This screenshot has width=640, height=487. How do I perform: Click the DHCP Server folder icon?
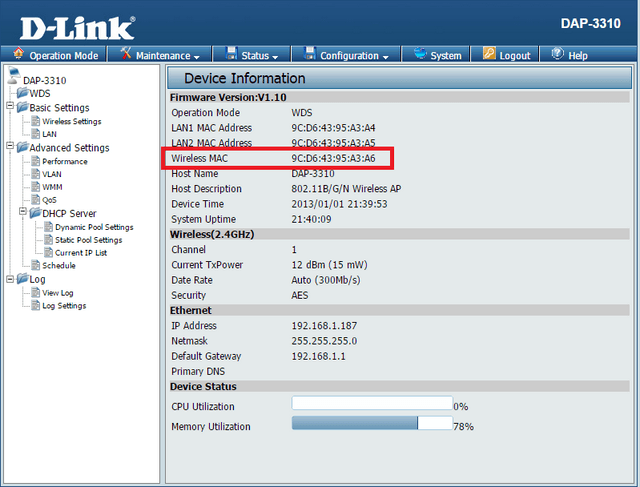(x=36, y=213)
